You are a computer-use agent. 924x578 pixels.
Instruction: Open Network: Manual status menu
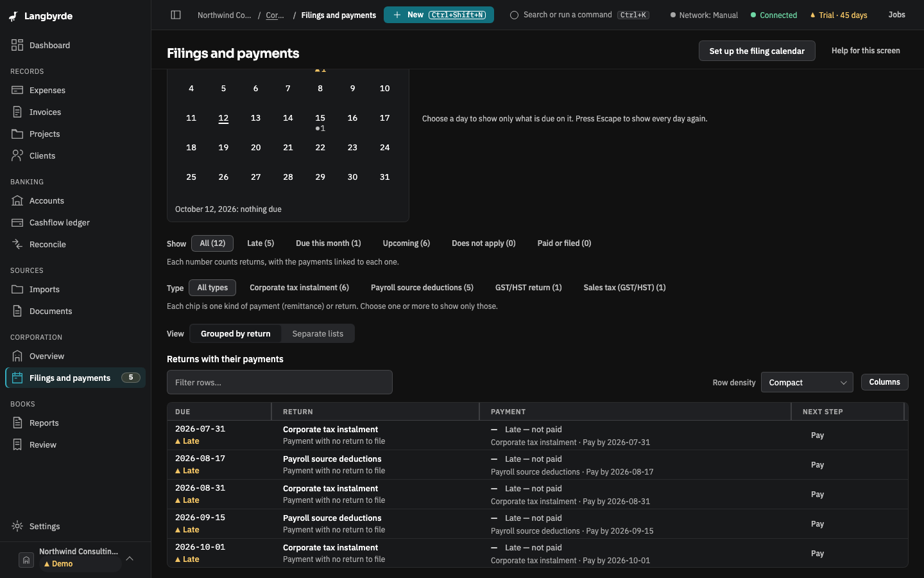(x=704, y=15)
